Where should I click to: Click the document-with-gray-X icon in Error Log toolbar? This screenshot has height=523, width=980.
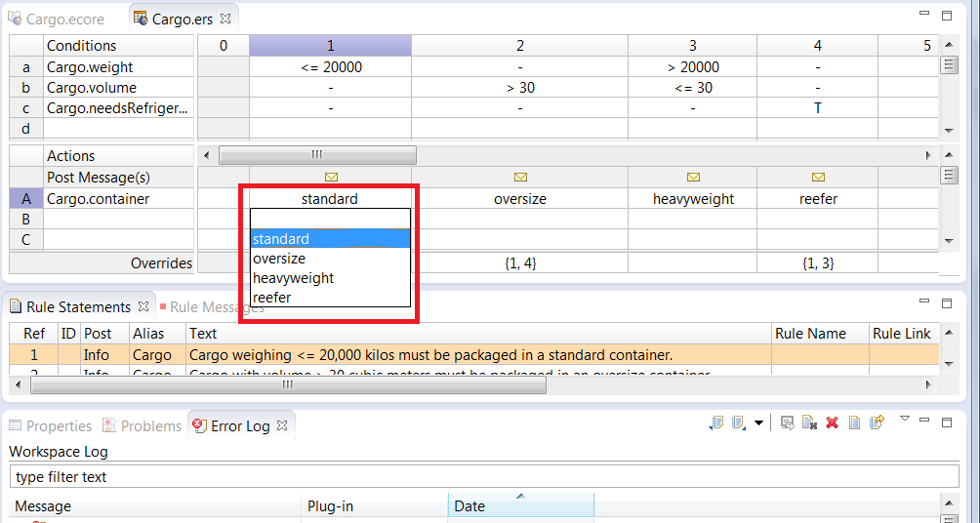810,423
